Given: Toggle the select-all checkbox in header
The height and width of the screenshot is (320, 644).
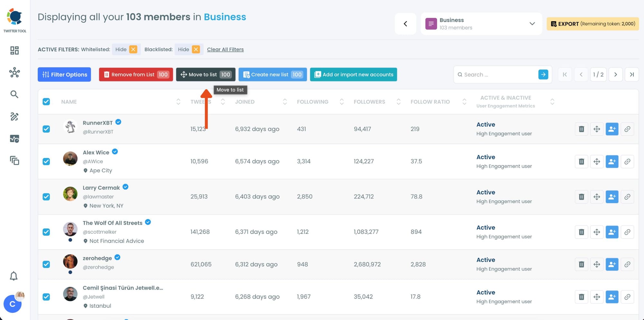Looking at the screenshot, I should (46, 102).
